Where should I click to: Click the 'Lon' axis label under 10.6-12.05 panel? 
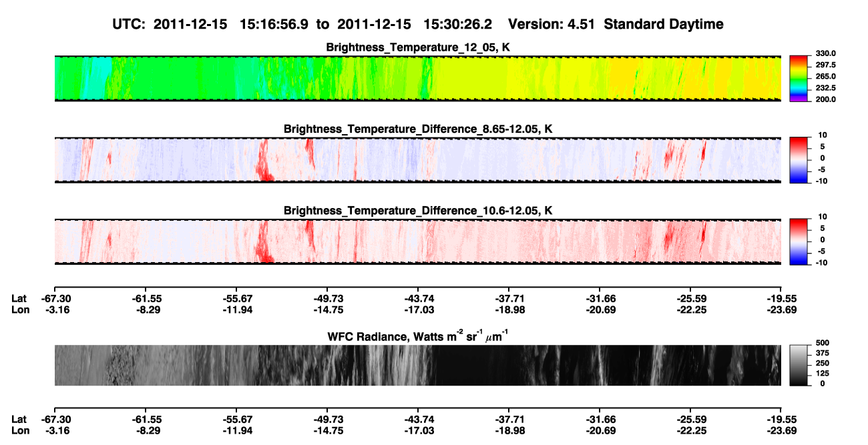[x=20, y=309]
